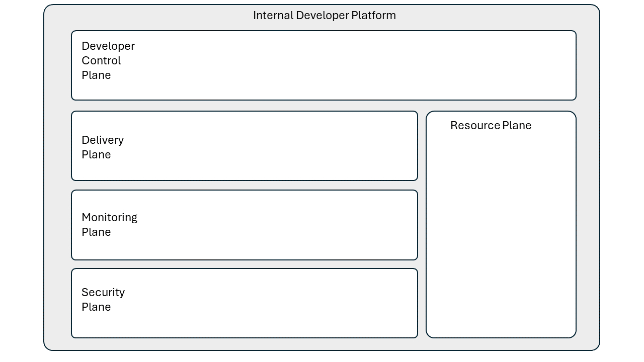
Task: Select the Delivery Plane label text
Action: (x=103, y=147)
